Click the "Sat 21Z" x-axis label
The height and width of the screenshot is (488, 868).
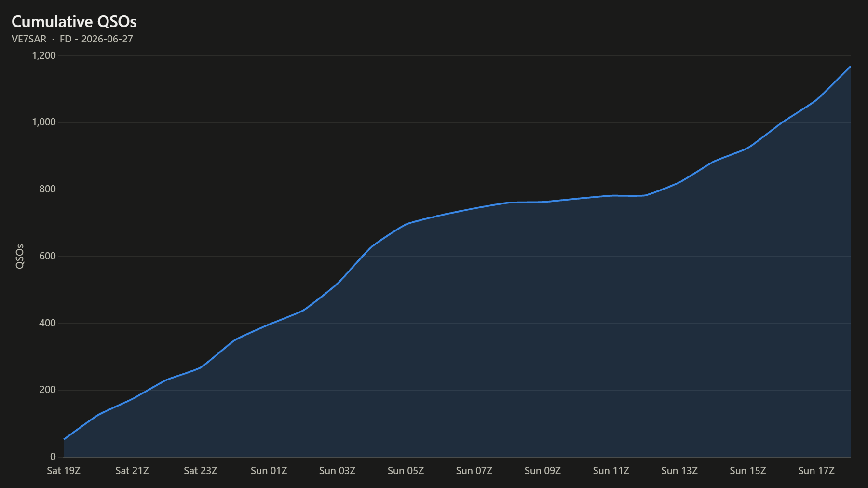(132, 471)
